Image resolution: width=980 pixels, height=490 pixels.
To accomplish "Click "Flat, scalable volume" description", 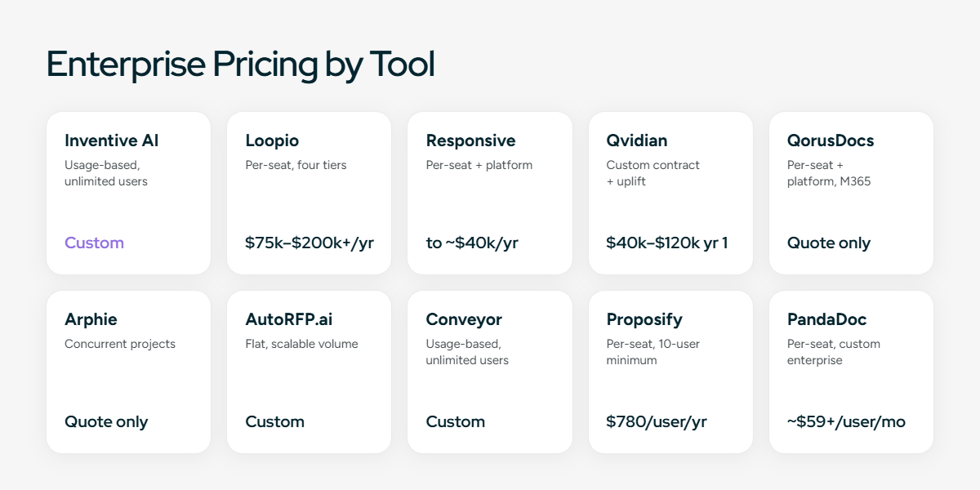I will [x=301, y=344].
